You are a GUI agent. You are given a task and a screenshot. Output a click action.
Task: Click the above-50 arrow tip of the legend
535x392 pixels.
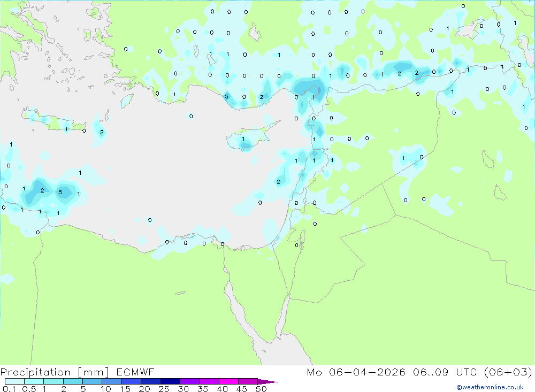267,382
